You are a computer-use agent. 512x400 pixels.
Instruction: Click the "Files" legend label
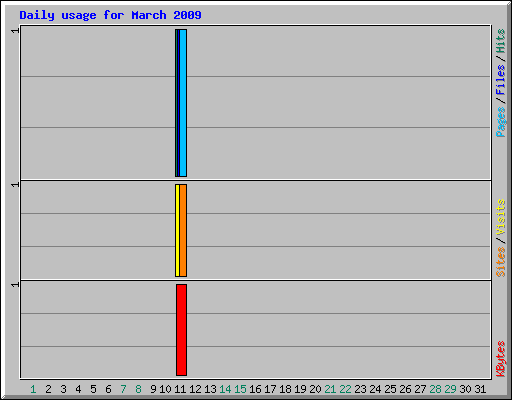coord(500,80)
